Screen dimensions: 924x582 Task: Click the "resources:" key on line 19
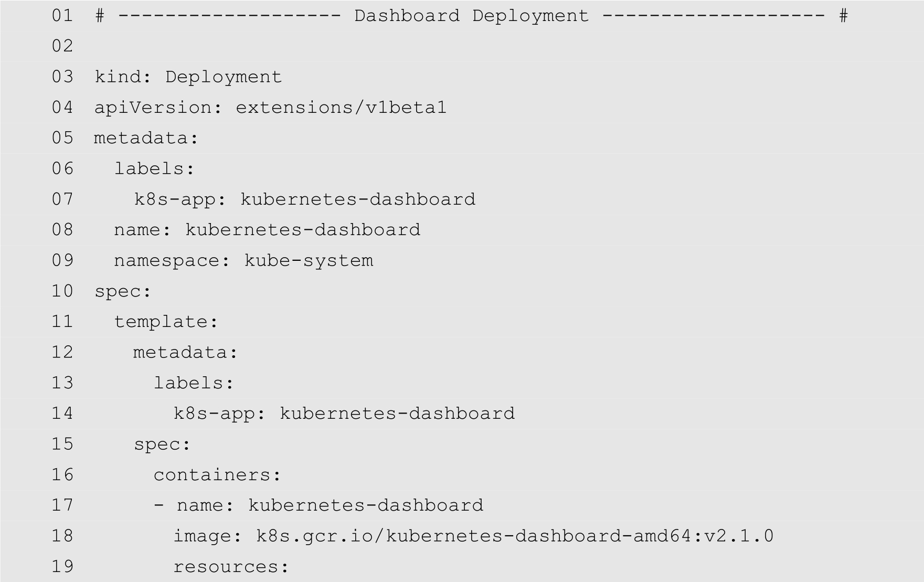coord(231,567)
